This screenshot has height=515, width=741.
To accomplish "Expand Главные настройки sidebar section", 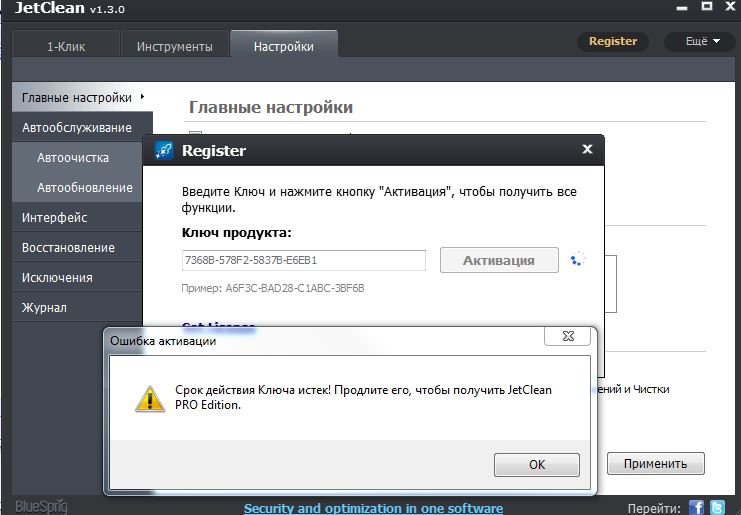I will coord(76,97).
